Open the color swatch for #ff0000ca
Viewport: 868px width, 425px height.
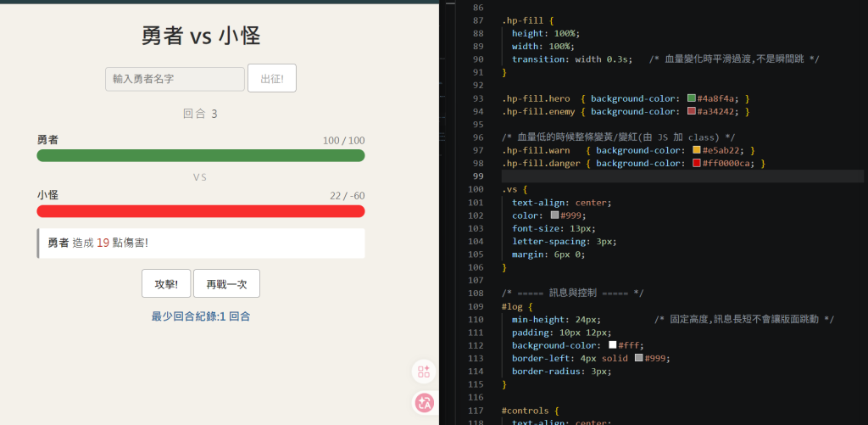coord(697,163)
